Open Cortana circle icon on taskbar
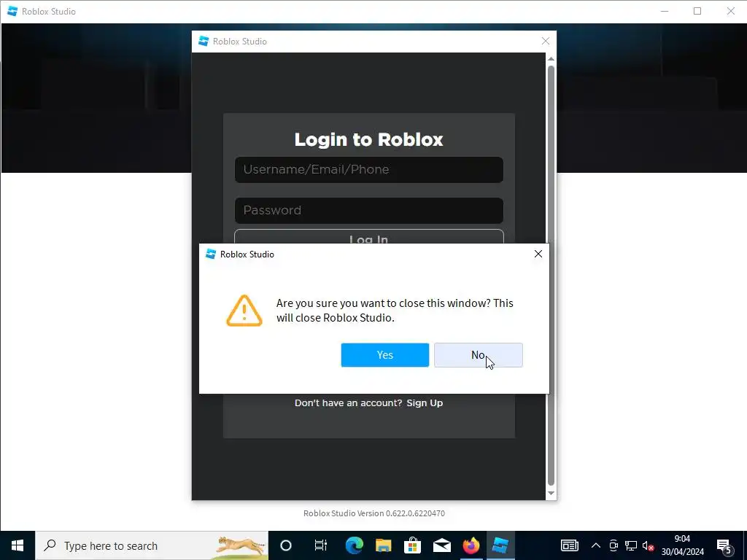The width and height of the screenshot is (747, 560). tap(286, 545)
